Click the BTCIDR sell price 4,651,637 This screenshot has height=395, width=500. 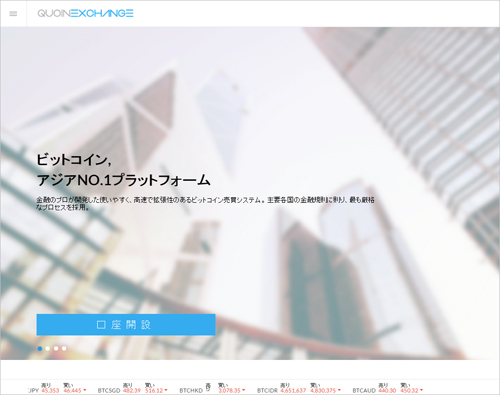(293, 390)
